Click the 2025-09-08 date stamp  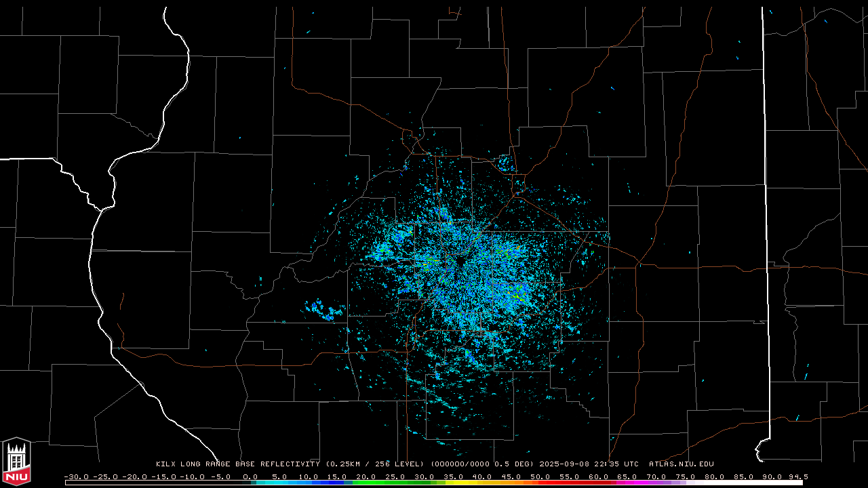(x=564, y=464)
